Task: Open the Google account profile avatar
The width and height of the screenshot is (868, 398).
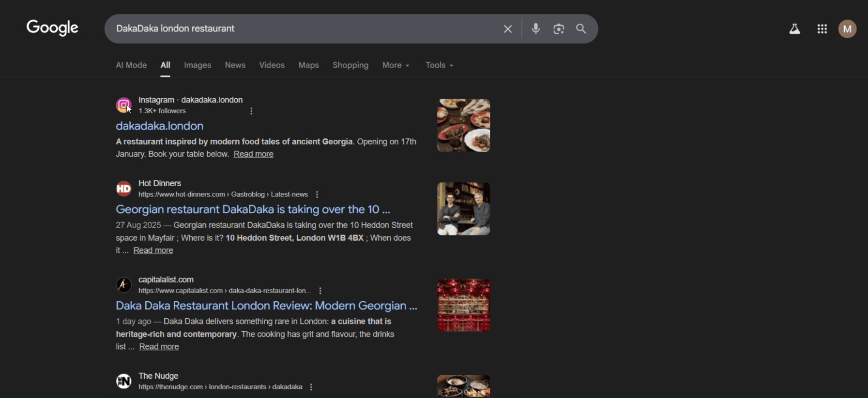Action: point(847,29)
